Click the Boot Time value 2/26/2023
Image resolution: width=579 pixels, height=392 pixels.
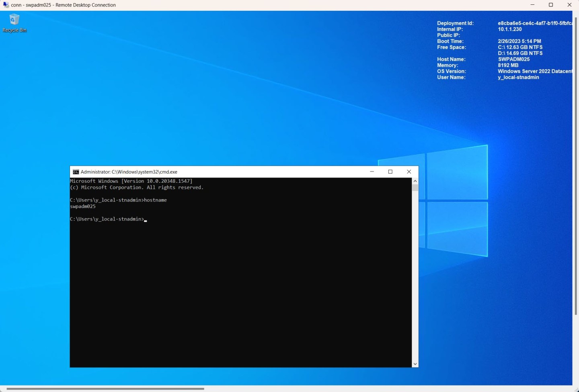[519, 41]
